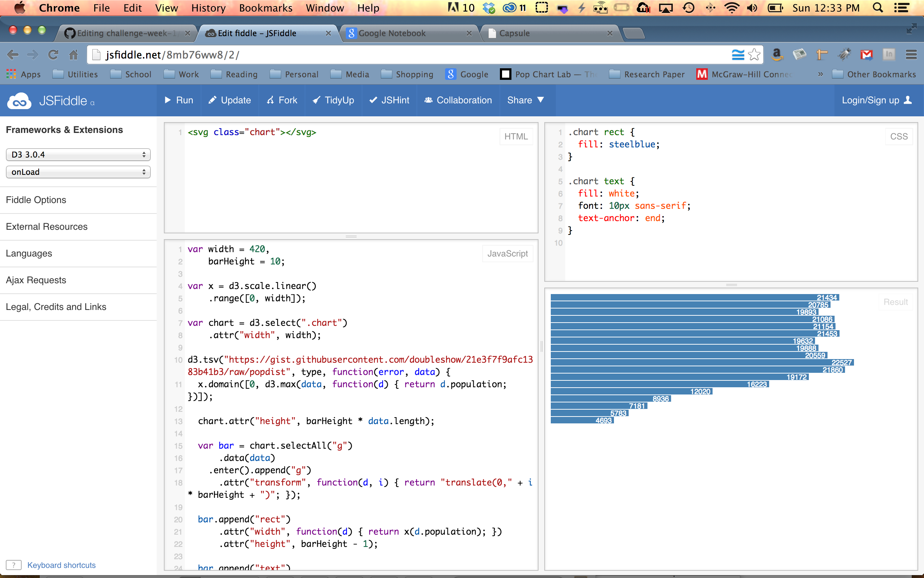
Task: Open the Pop Chart Lab bookmark
Action: point(549,74)
